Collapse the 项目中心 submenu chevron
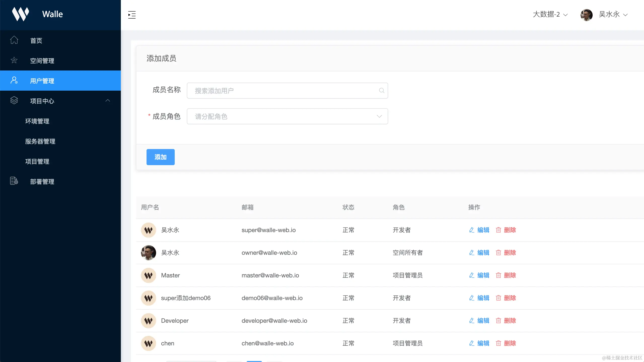 click(x=108, y=101)
